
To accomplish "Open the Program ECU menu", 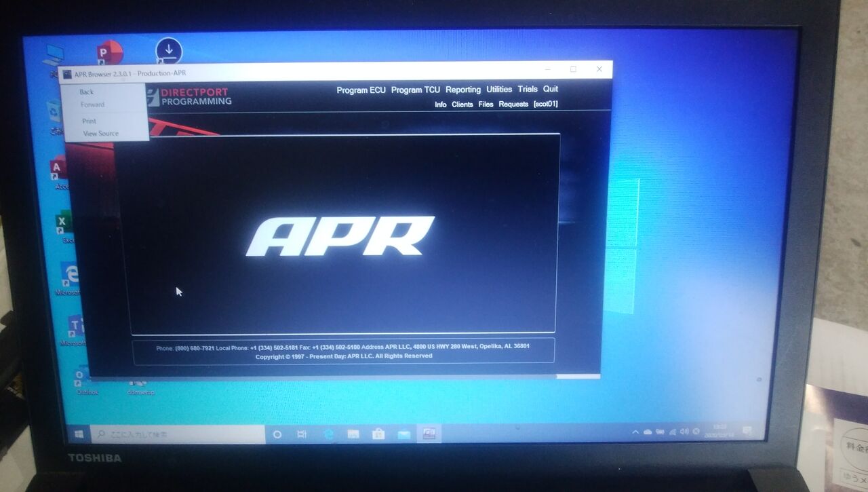I will coord(361,90).
